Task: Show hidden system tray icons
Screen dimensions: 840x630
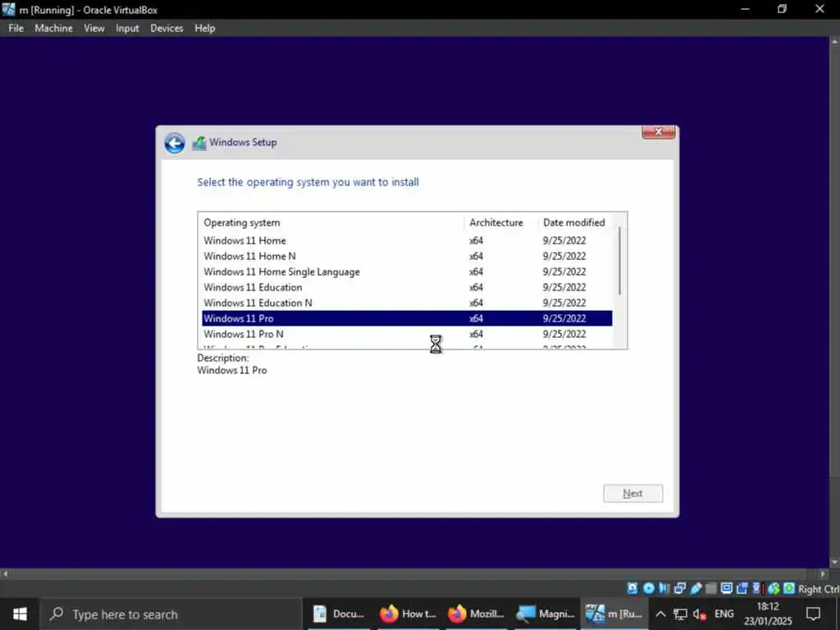Action: pos(660,614)
